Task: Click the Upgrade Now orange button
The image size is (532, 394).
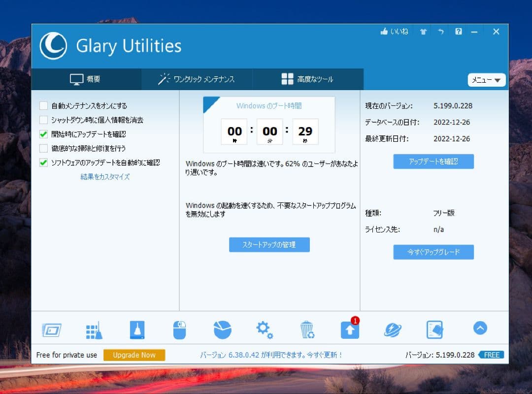Action: tap(134, 355)
